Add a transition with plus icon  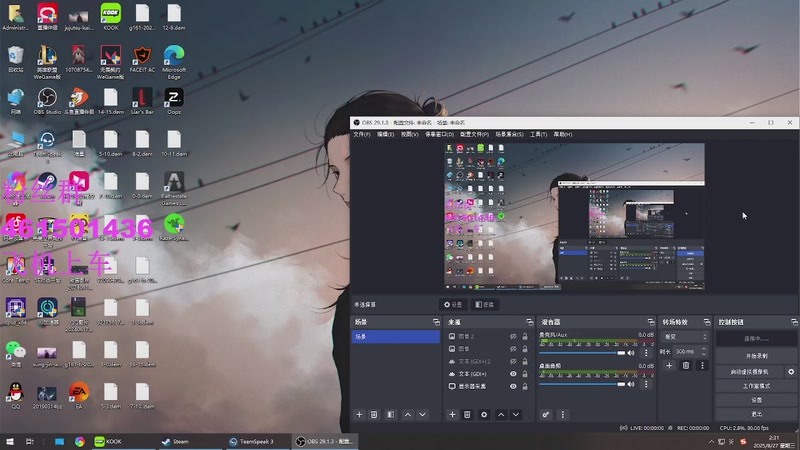(669, 365)
